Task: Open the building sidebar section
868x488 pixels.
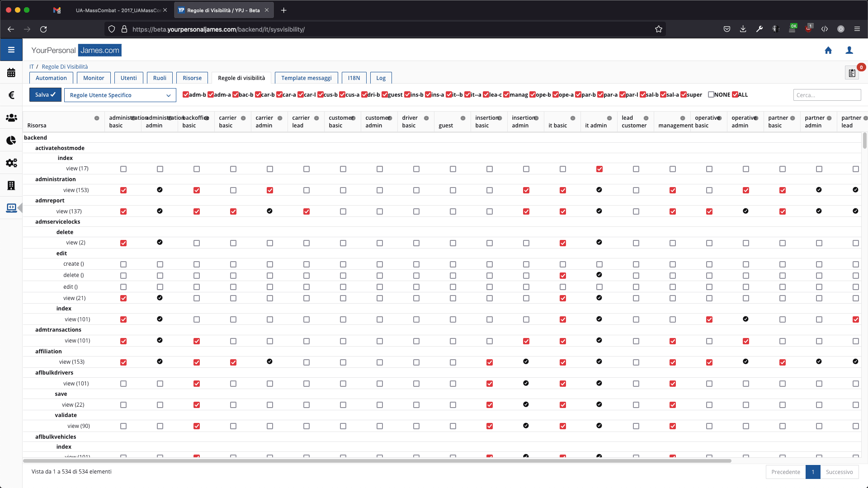Action: [11, 185]
